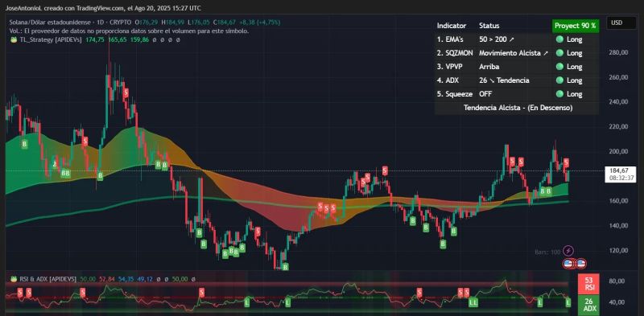Click the 184,67 current price label
Viewport: 644px width, 316px height.
pyautogui.click(x=620, y=170)
